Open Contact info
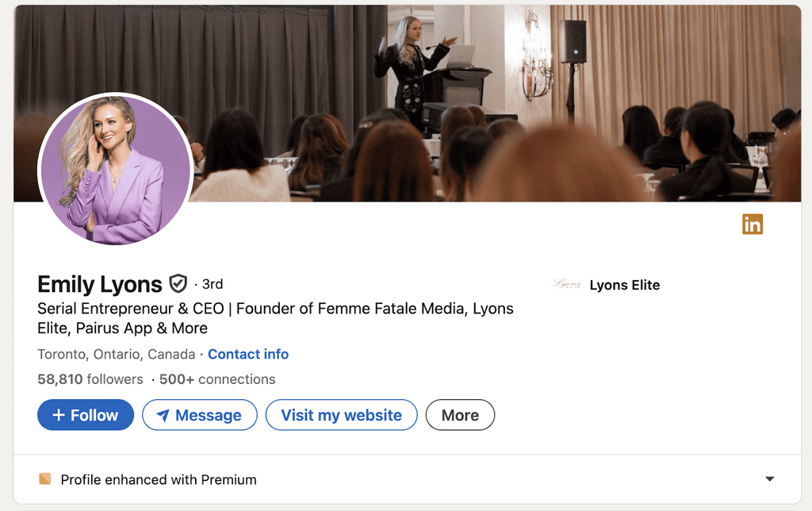Viewport: 812px width, 511px height. (248, 354)
